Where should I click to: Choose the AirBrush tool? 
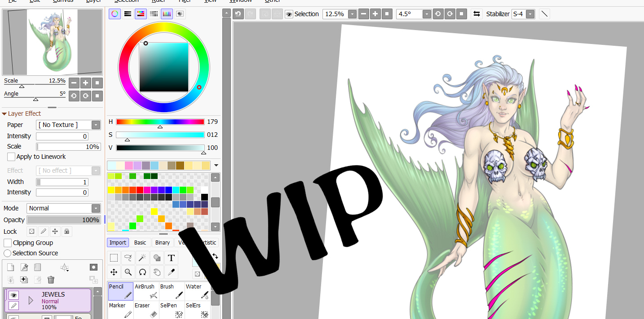coord(146,291)
